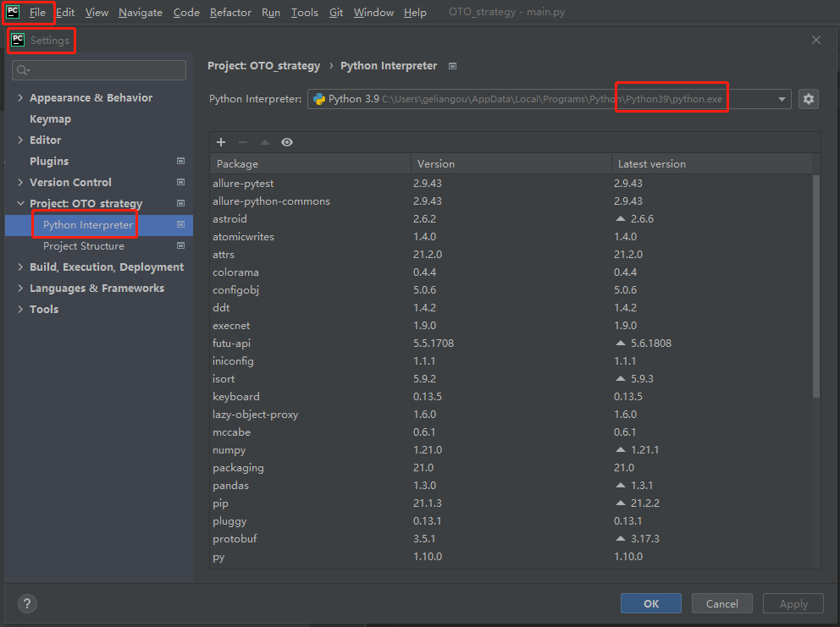This screenshot has height=627, width=840.
Task: Click the help question mark icon
Action: [x=27, y=603]
